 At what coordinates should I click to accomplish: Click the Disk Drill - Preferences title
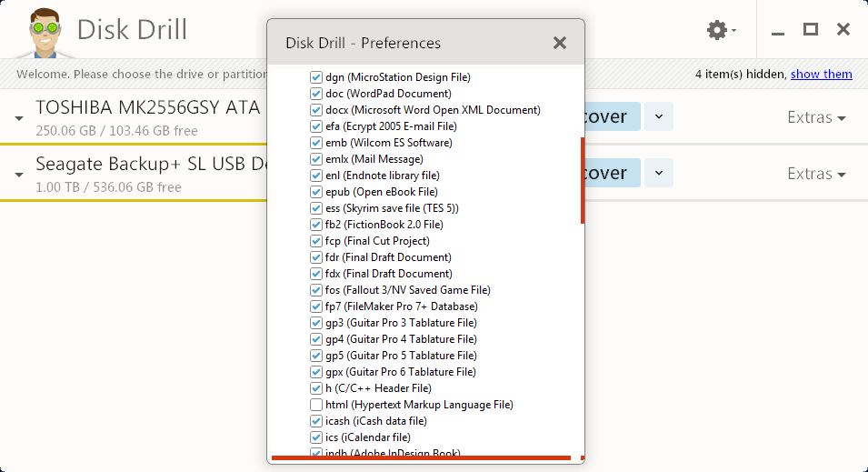coord(364,44)
